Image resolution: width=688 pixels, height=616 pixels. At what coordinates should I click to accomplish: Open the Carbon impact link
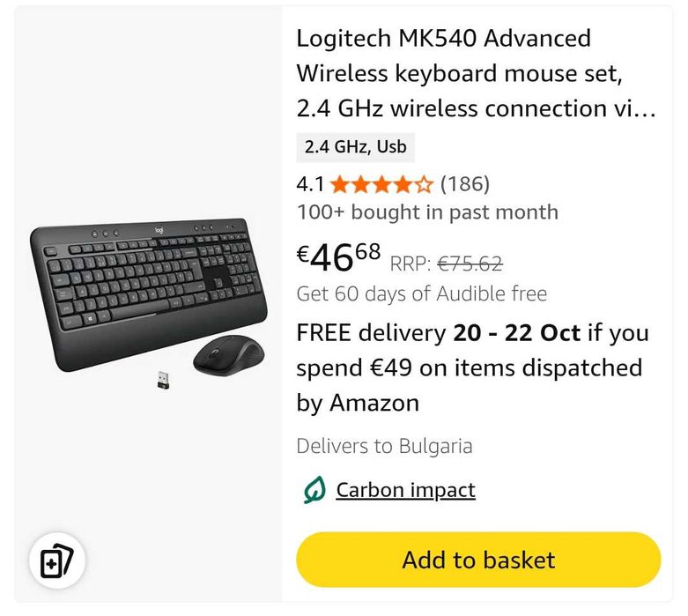pos(405,490)
